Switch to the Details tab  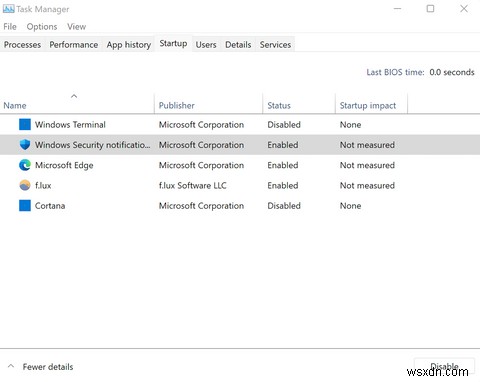238,45
